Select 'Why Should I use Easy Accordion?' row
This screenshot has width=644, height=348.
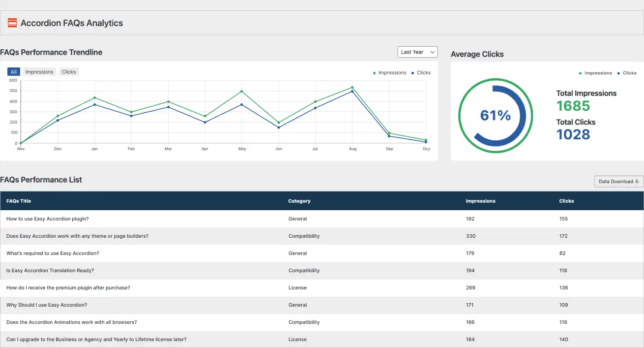(47, 305)
